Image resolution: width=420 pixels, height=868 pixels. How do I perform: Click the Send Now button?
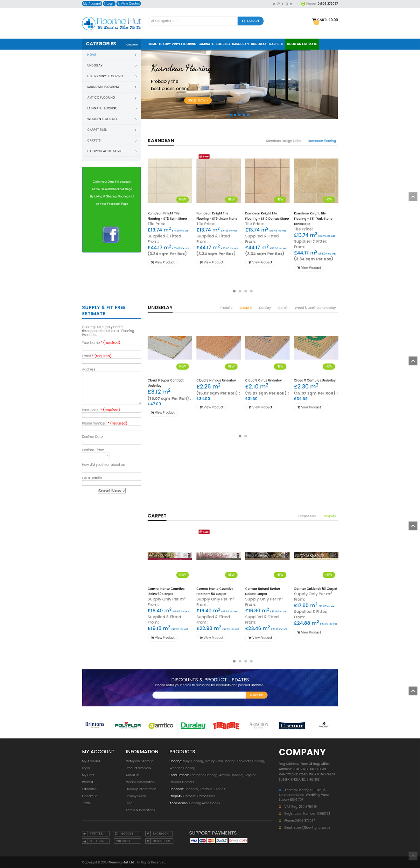[x=112, y=491]
